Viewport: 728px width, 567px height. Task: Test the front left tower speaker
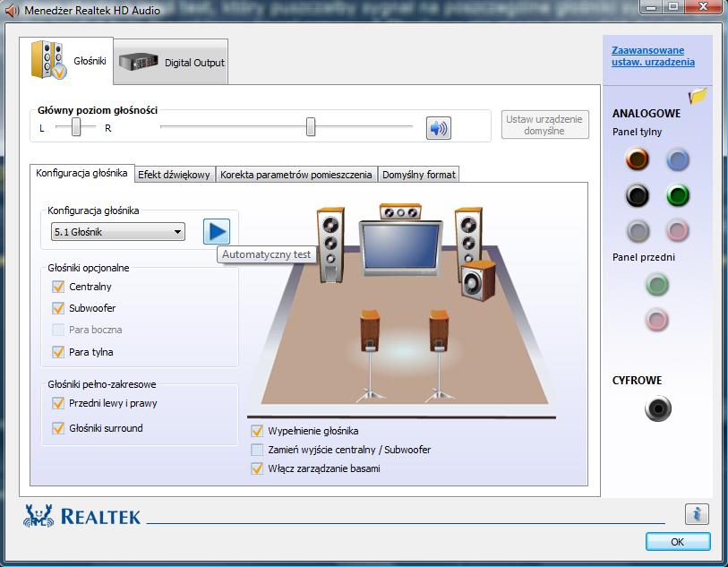[x=330, y=245]
